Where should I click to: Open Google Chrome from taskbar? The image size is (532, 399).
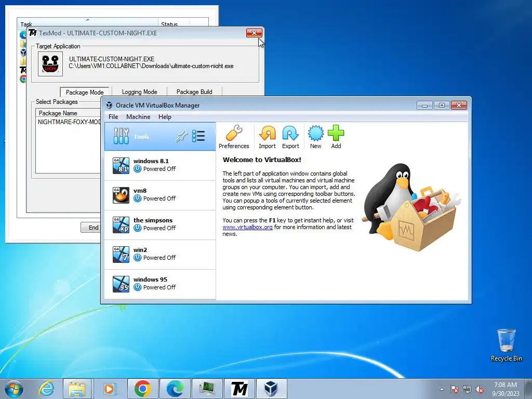click(x=142, y=389)
